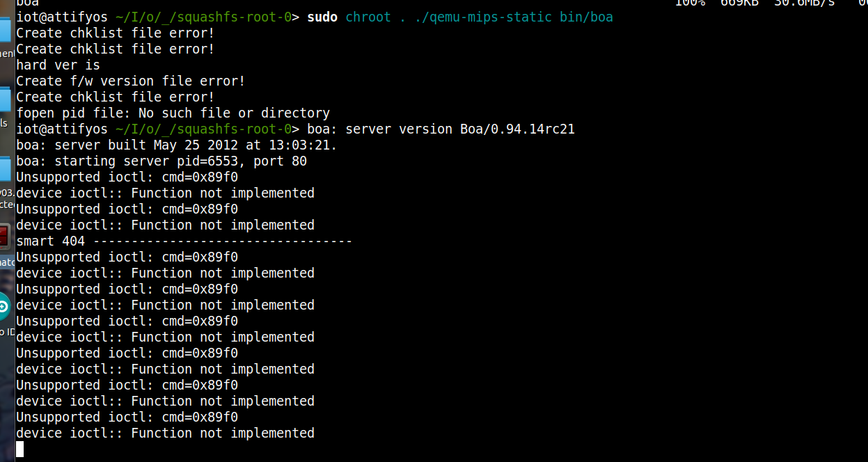Click 'Create f/w version file error!' line
This screenshot has height=462, width=868.
coord(131,81)
